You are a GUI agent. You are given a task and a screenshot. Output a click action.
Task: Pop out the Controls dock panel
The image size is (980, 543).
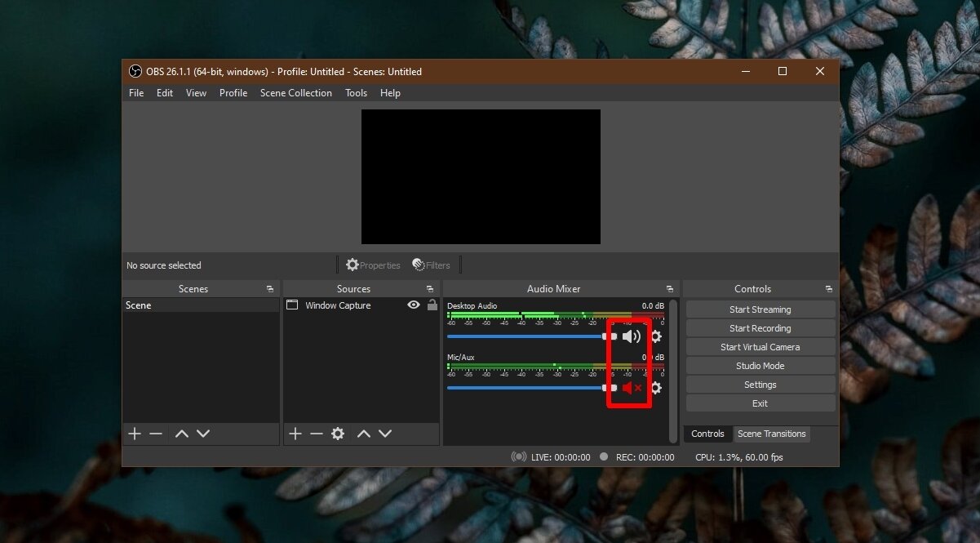pyautogui.click(x=829, y=289)
